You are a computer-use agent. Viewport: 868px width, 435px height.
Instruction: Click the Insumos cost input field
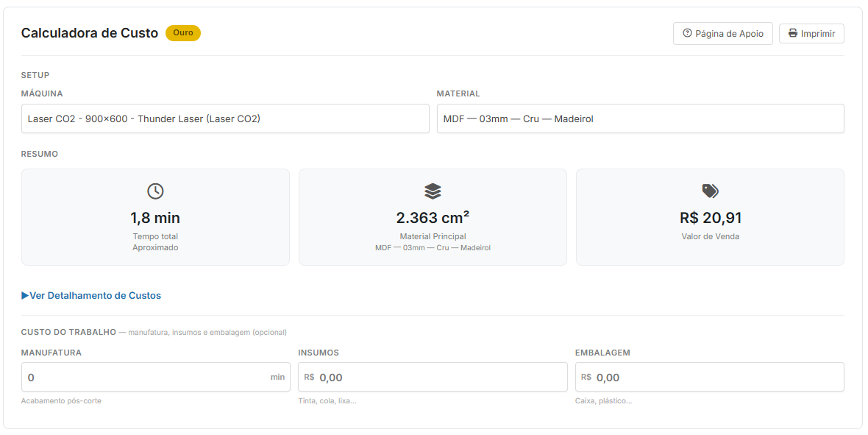pyautogui.click(x=433, y=377)
